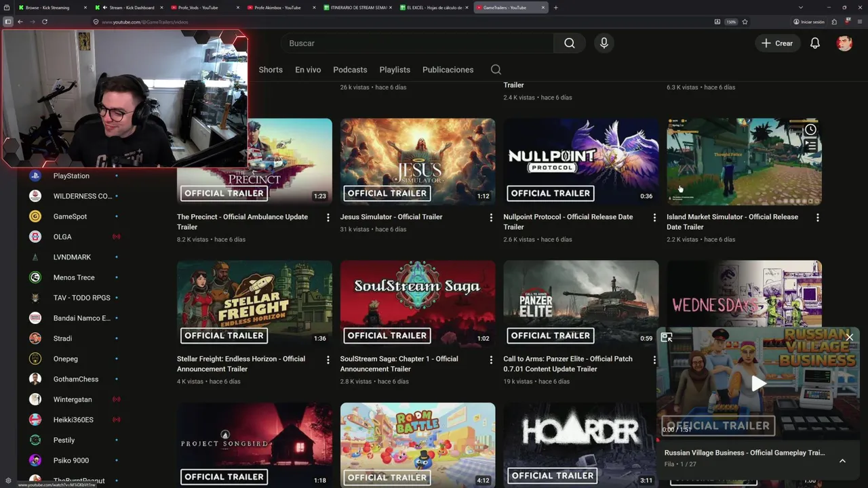Screen dimensions: 868x488
Task: Switch to Podcasts channel tab
Action: point(350,70)
